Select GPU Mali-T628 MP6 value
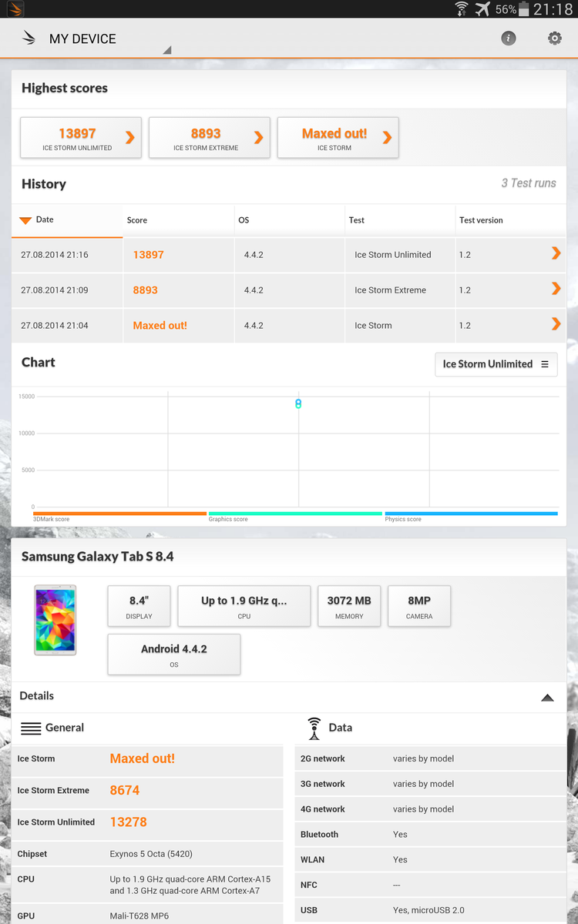The image size is (578, 924). pyautogui.click(x=139, y=916)
